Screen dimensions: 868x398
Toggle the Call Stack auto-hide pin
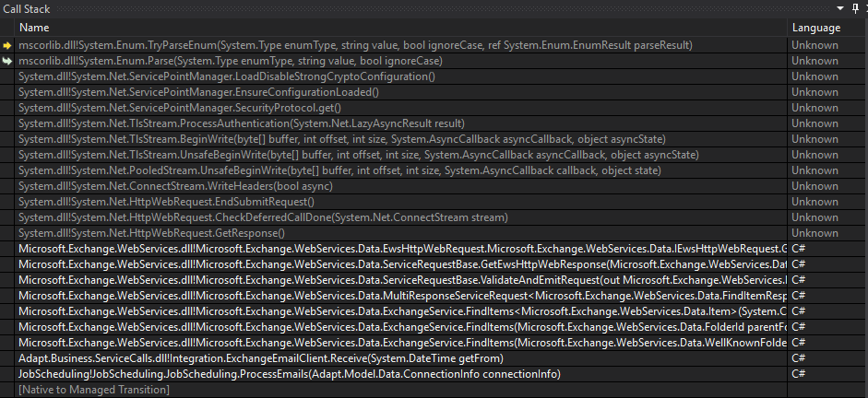tap(856, 8)
